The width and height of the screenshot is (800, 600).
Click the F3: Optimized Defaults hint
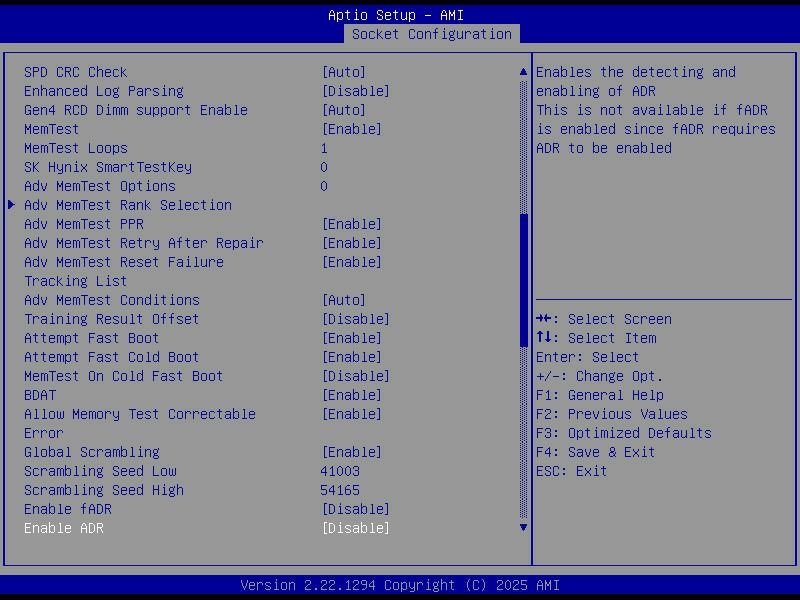(x=623, y=433)
